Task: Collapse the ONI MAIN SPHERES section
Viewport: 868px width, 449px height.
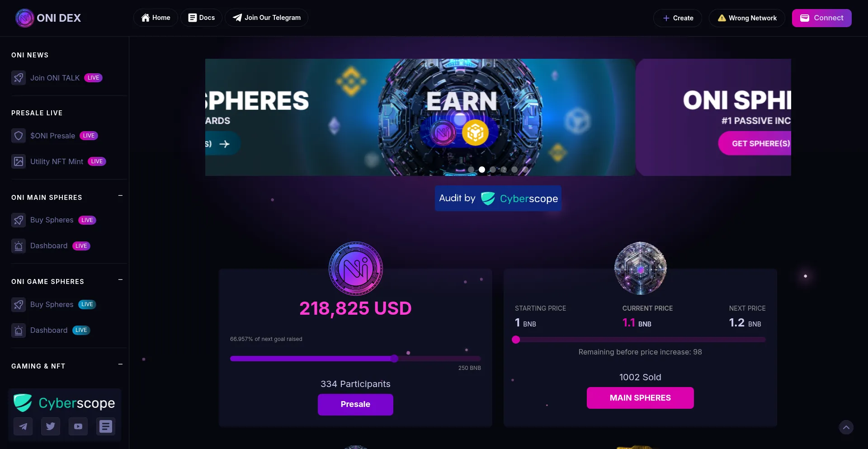Action: click(120, 196)
